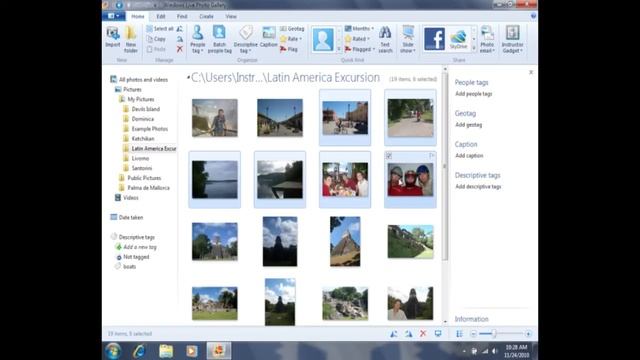Screen dimensions: 640x360
Task: Toggle the details view icon in status bar
Action: coord(459,334)
